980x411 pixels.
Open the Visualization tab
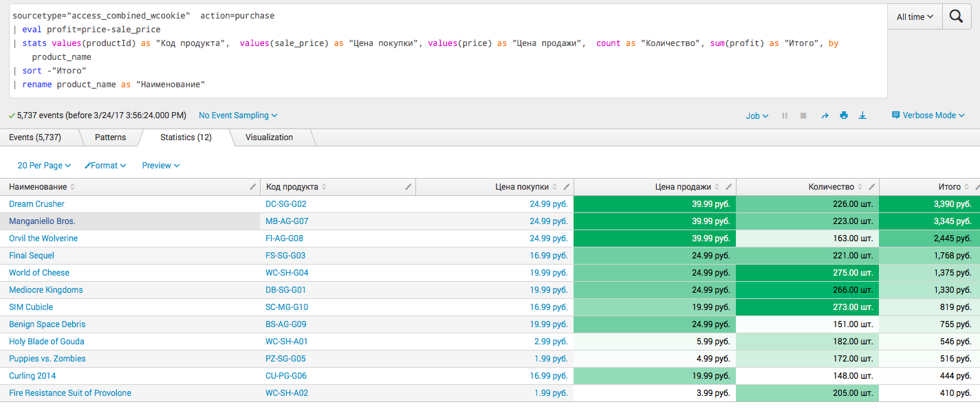pos(269,137)
